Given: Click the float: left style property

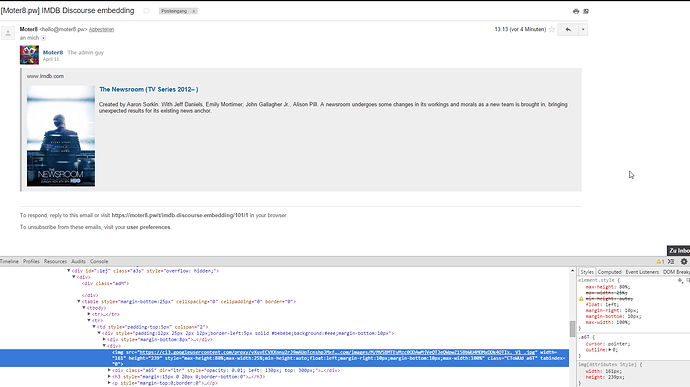Looking at the screenshot, I should point(602,305).
